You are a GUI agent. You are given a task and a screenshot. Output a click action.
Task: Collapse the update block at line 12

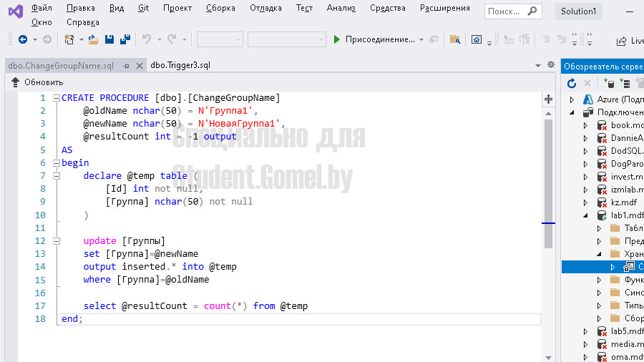(x=57, y=241)
